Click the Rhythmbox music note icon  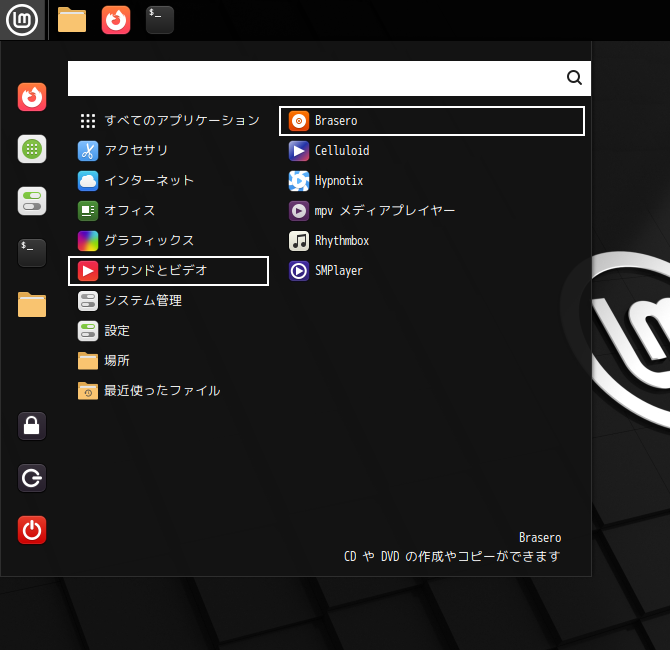[299, 241]
